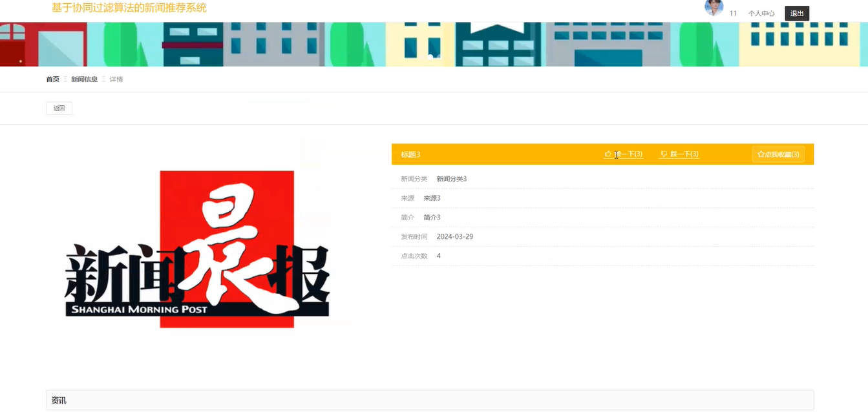Screen dimensions: 868x412
Task: Click the 详情 breadcrumb item
Action: [x=116, y=79]
